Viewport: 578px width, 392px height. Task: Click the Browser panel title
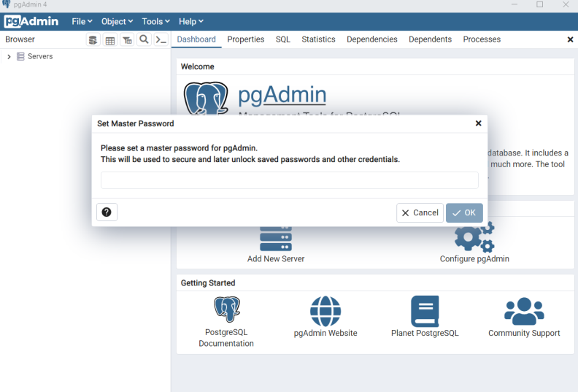pyautogui.click(x=20, y=39)
